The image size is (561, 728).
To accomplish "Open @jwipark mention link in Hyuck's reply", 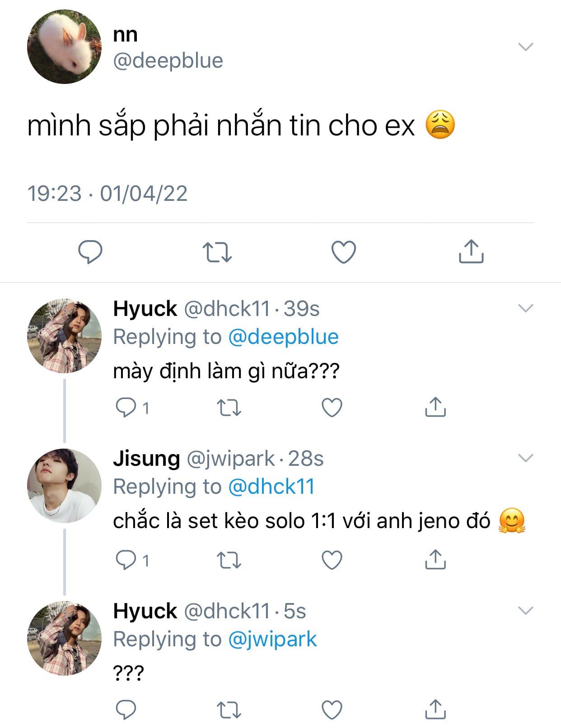I will tap(272, 640).
